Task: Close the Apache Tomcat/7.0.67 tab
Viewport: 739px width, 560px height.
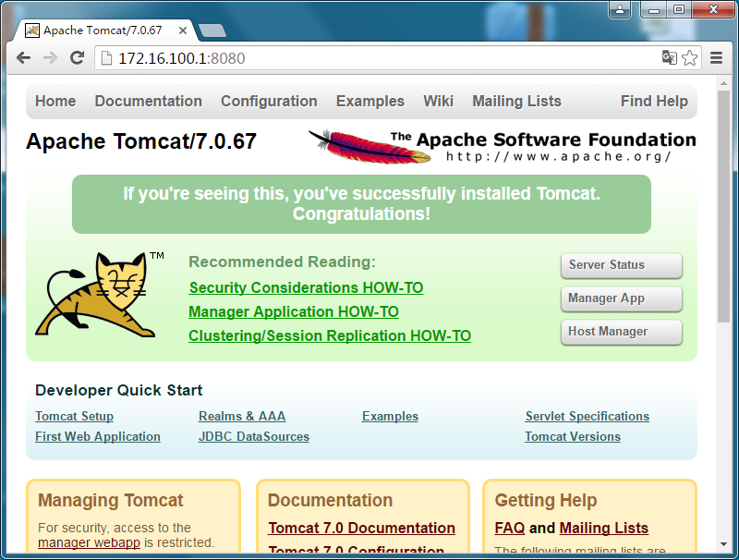Action: [x=183, y=30]
